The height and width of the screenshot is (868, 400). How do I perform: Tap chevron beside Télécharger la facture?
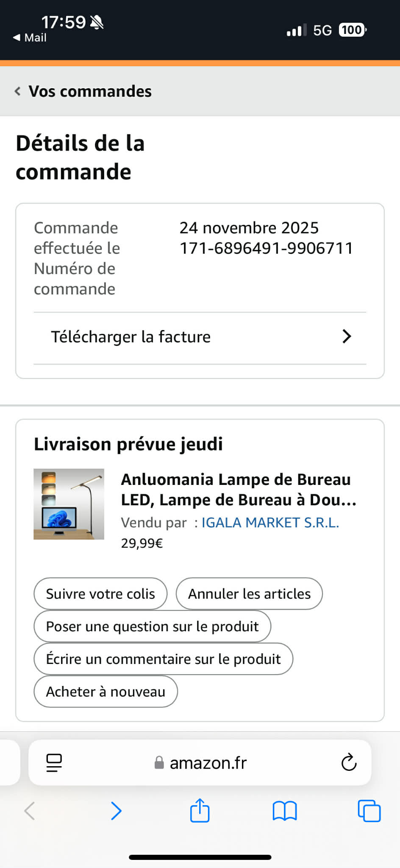click(347, 336)
